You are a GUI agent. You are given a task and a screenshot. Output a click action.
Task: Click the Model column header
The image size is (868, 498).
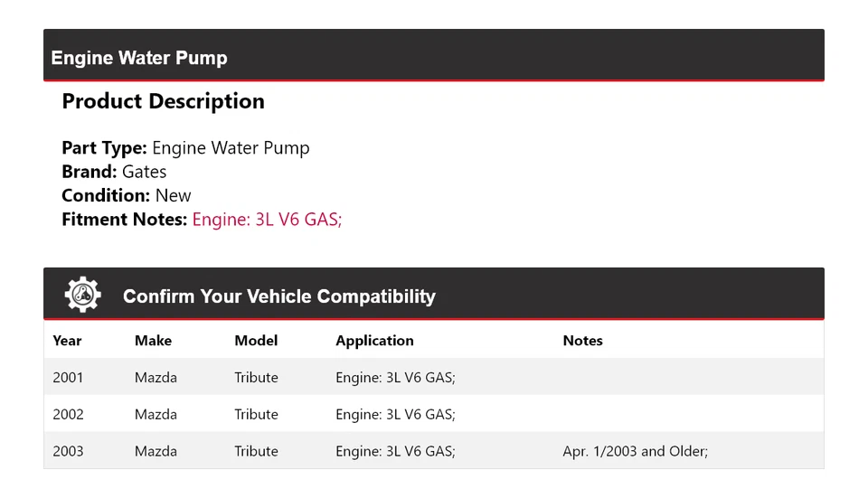(256, 341)
